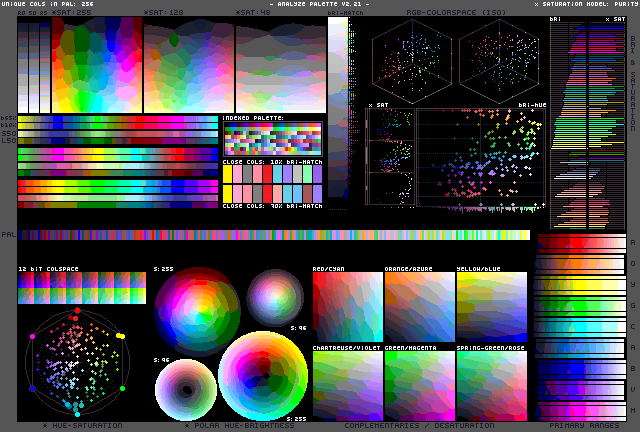640x432 pixels.
Task: Select the yellow/blue complementaries square
Action: [x=492, y=307]
